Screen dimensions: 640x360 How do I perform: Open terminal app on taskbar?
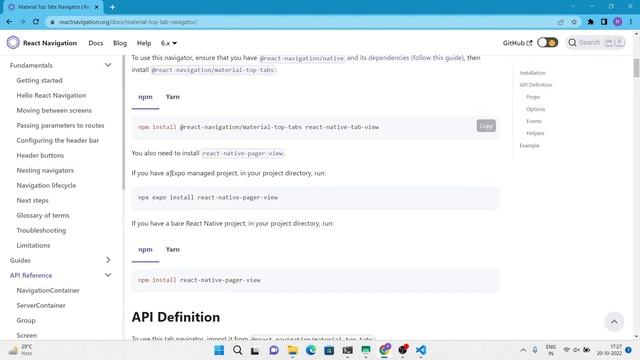pos(347,350)
